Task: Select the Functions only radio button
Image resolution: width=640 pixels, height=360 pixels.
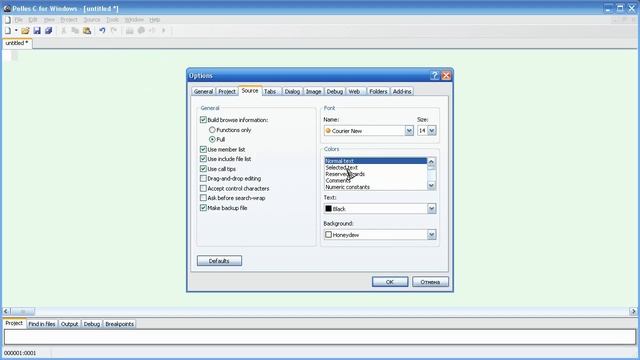Action: [x=212, y=130]
